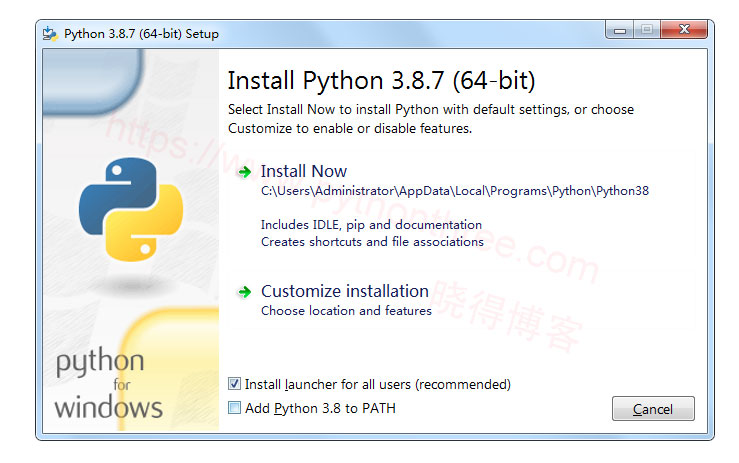Click the Python setup icon in title bar
739x463 pixels.
tap(50, 34)
